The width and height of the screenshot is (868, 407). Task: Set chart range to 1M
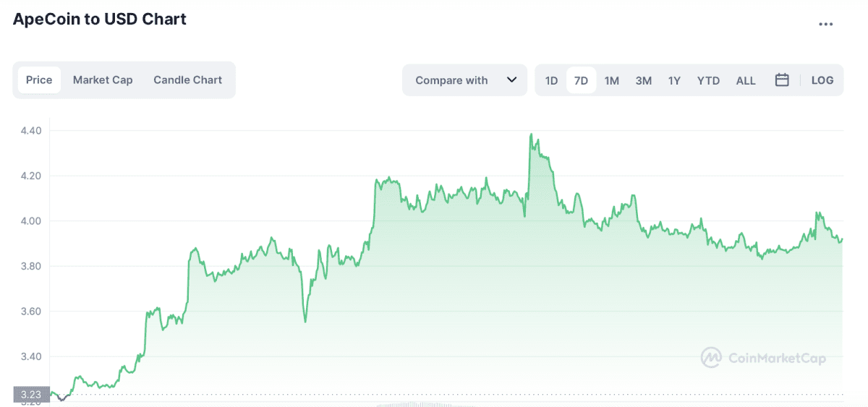point(612,80)
